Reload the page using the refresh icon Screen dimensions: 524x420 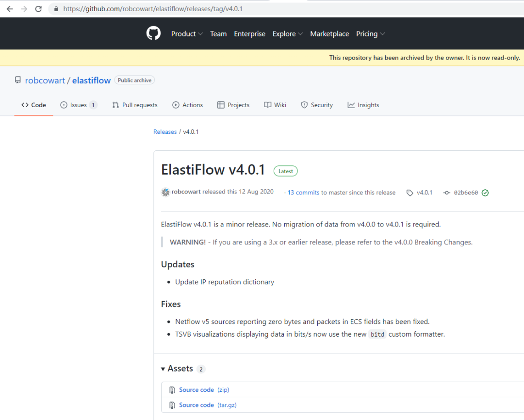(38, 9)
